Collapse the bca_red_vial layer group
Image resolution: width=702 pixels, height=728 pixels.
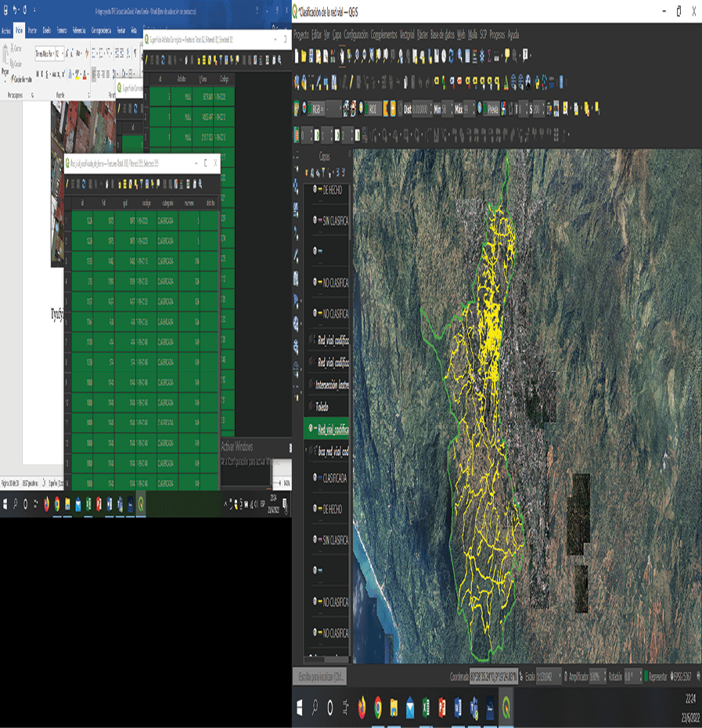[306, 452]
